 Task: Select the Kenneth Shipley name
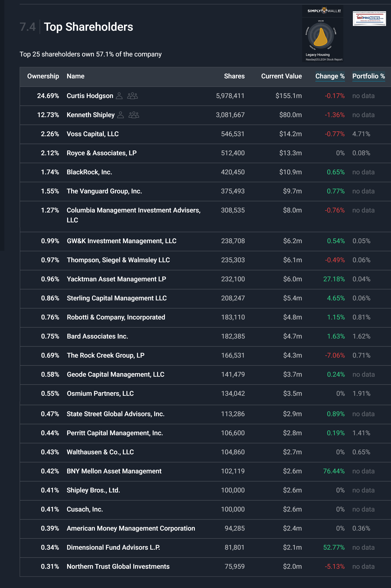point(91,115)
